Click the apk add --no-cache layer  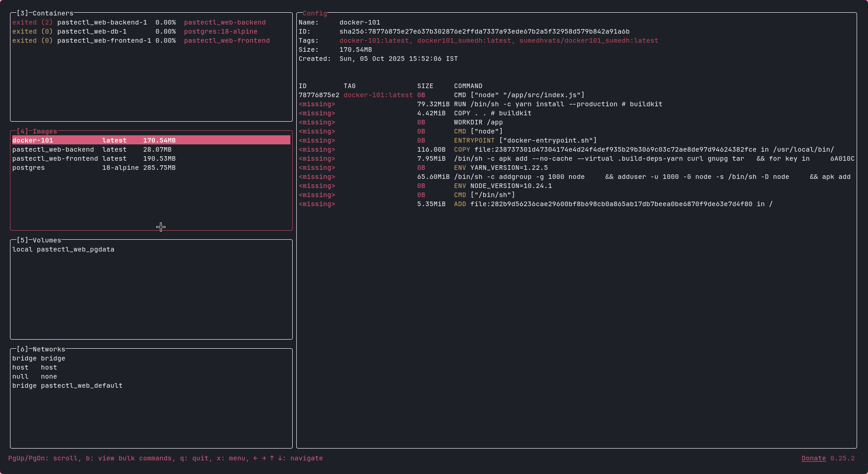(576, 158)
